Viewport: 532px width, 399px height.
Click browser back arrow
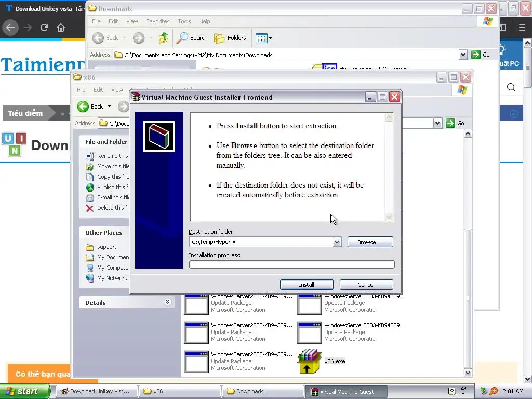coord(10,28)
